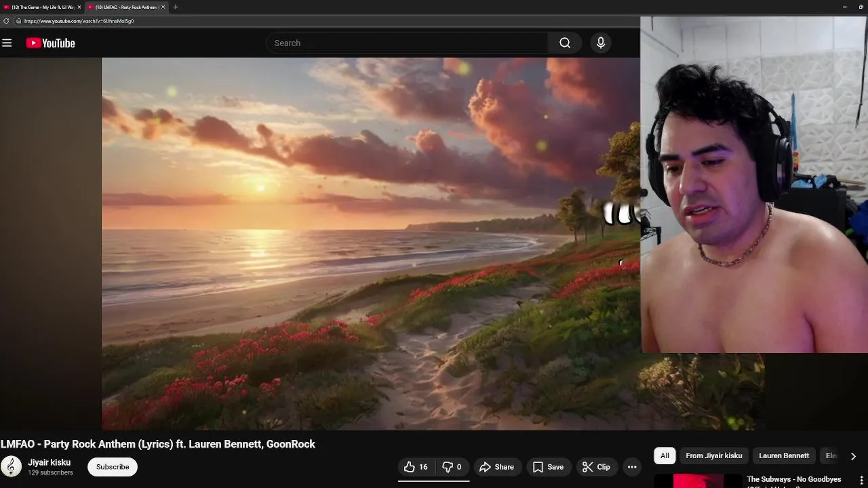
Task: Open more actions three-dot menu under video
Action: pos(632,467)
